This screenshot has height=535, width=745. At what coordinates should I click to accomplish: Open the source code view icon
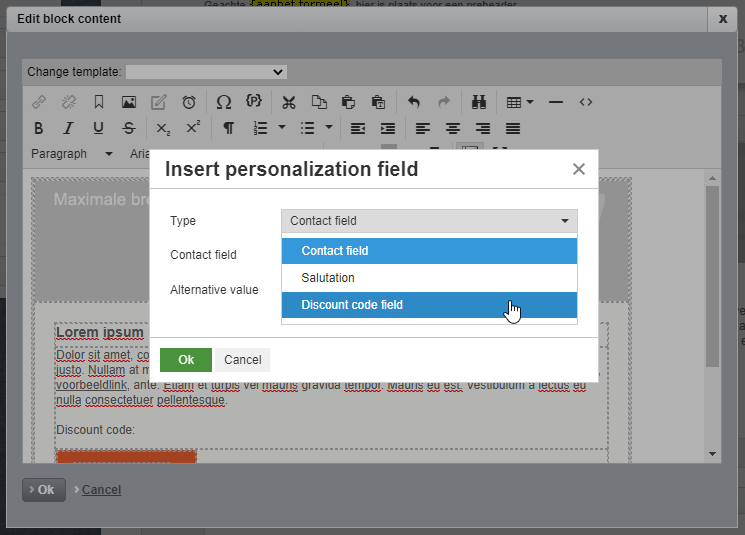coord(586,102)
